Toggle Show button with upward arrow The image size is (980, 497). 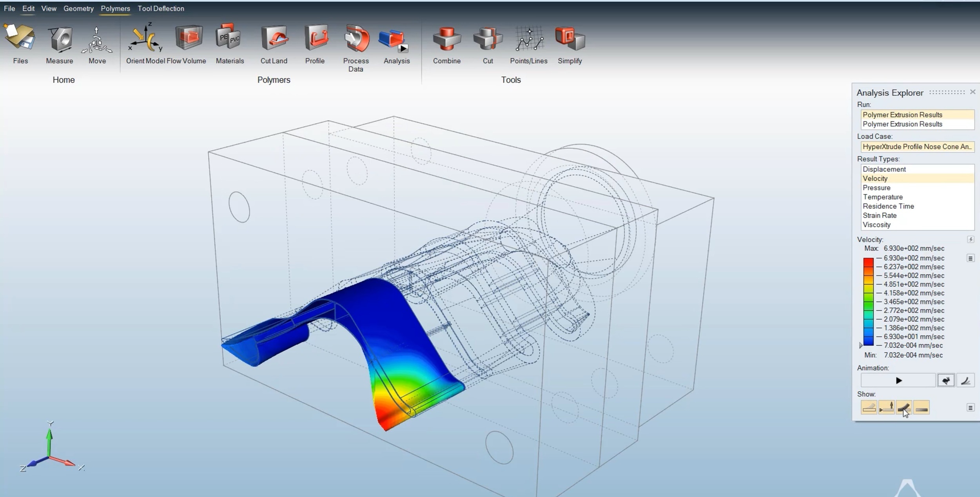click(886, 408)
